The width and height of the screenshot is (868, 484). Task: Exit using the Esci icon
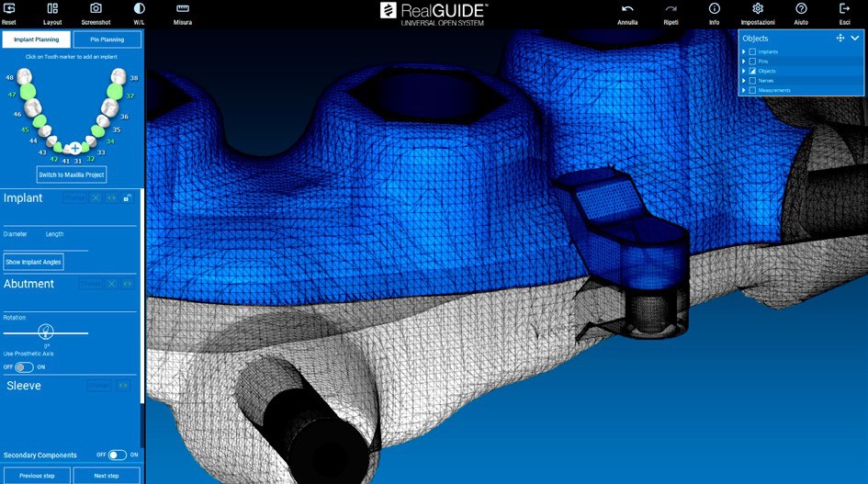pyautogui.click(x=844, y=9)
